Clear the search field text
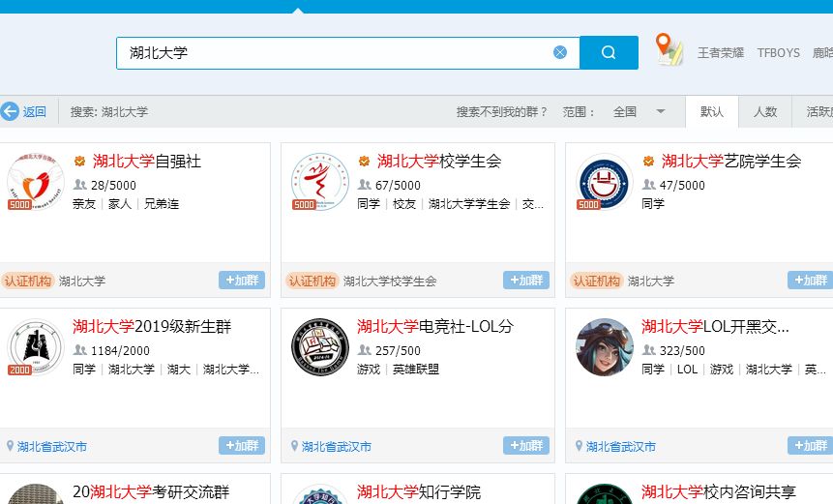This screenshot has width=833, height=504. tap(560, 52)
